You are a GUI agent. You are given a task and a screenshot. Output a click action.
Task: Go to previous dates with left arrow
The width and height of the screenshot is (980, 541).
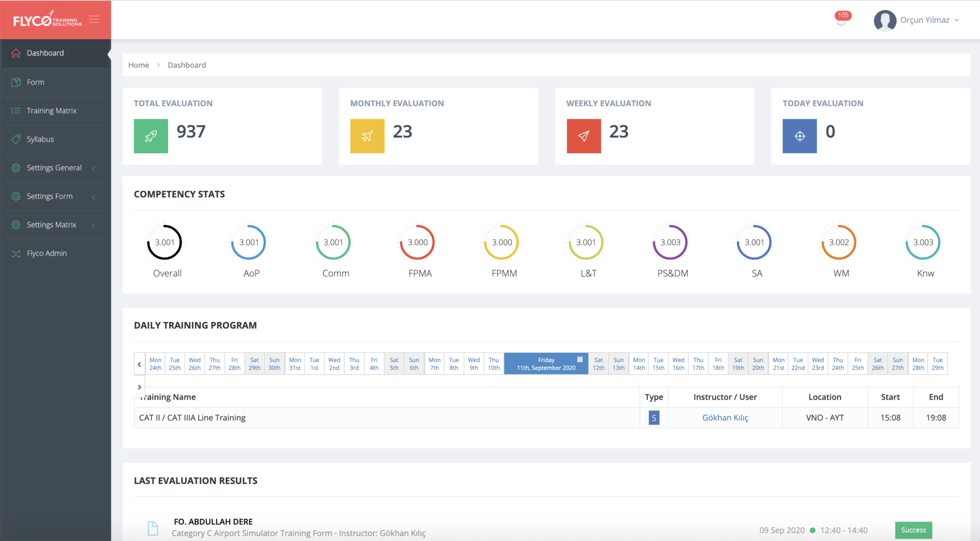tap(139, 364)
